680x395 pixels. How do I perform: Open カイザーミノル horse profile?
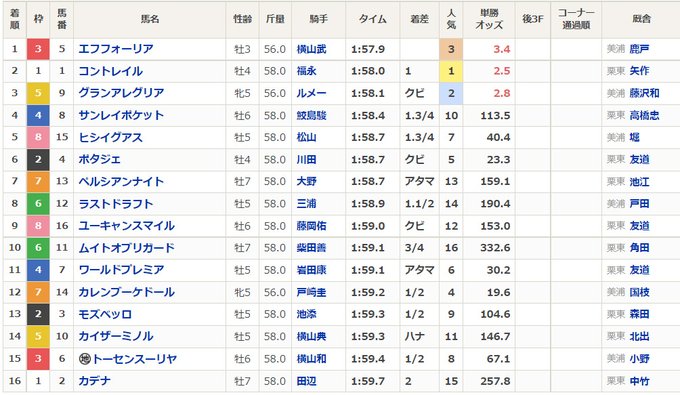click(x=116, y=336)
